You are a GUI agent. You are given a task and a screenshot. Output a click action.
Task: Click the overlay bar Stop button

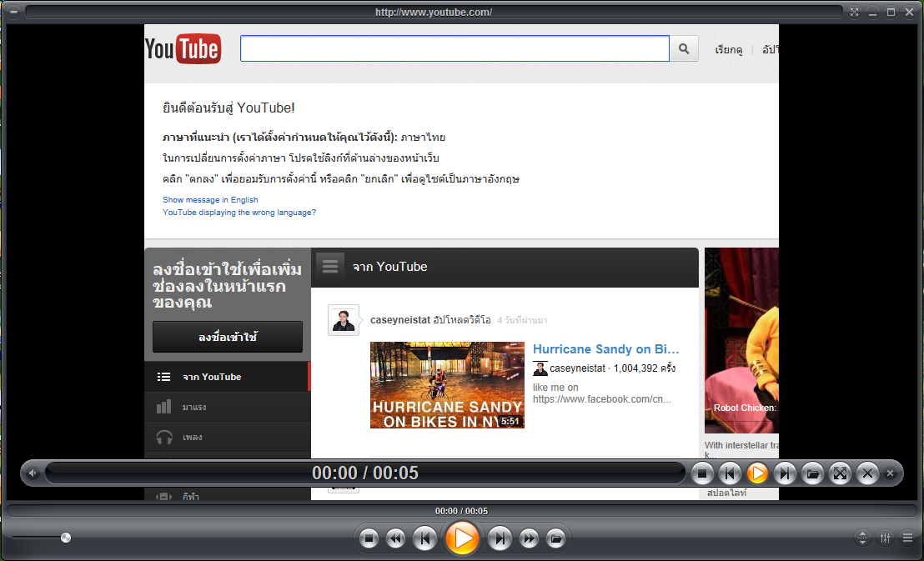(702, 473)
